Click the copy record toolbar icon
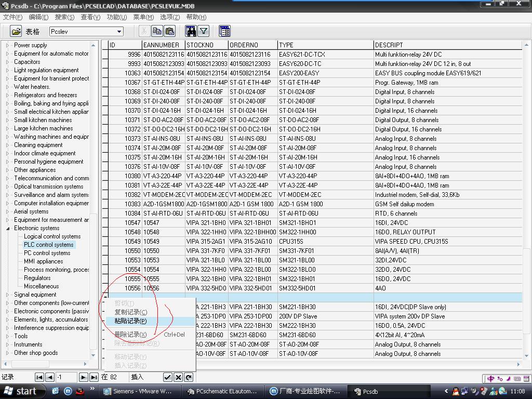The width and height of the screenshot is (532, 399). pos(157,31)
